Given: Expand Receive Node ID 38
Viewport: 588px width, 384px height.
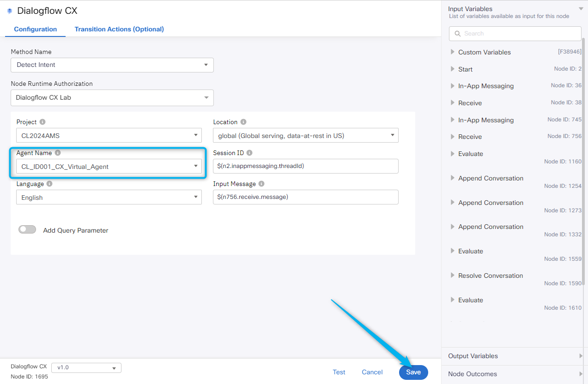Looking at the screenshot, I should click(x=453, y=102).
